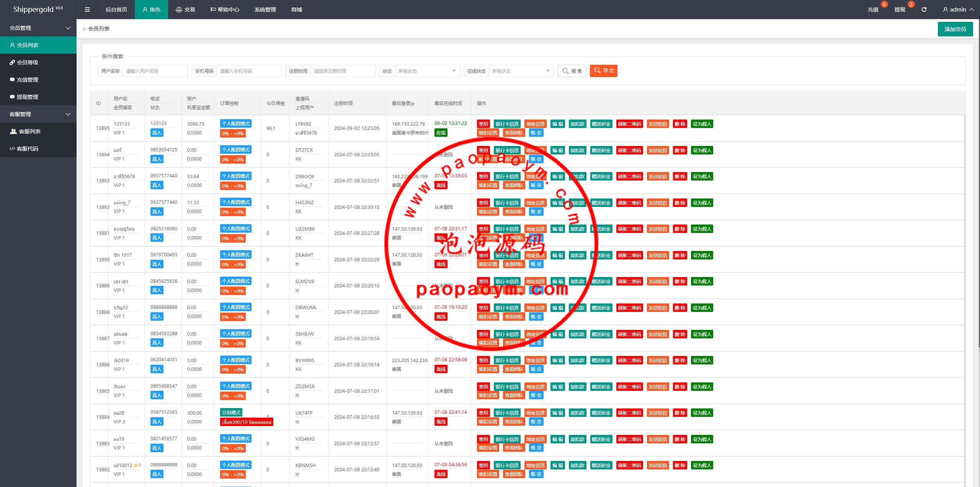Click 个人配置模式 for user 13895

coord(236,123)
